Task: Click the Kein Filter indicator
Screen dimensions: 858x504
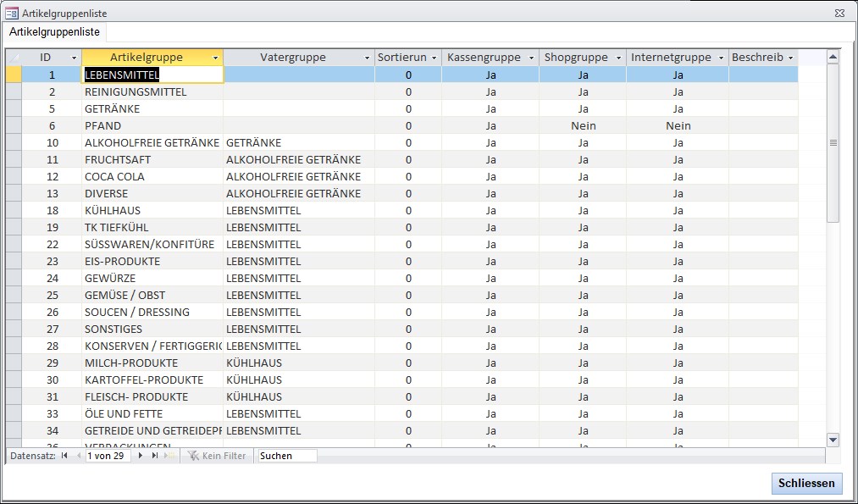Action: click(x=217, y=456)
